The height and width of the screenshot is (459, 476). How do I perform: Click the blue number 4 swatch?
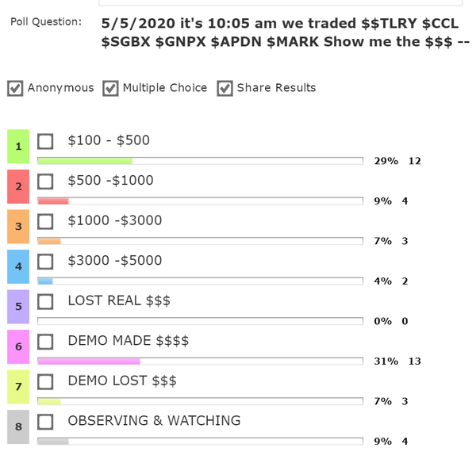(x=17, y=266)
